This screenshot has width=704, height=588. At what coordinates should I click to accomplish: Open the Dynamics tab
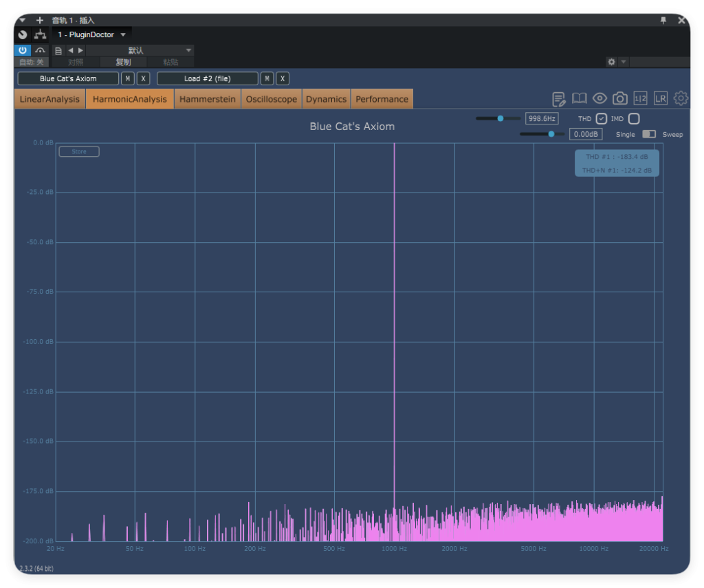pyautogui.click(x=326, y=99)
